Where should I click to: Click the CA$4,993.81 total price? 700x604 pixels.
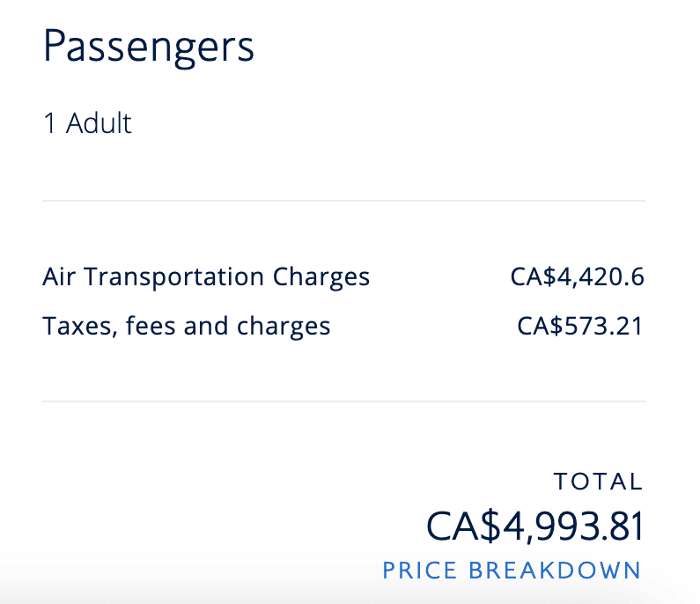[x=535, y=526]
